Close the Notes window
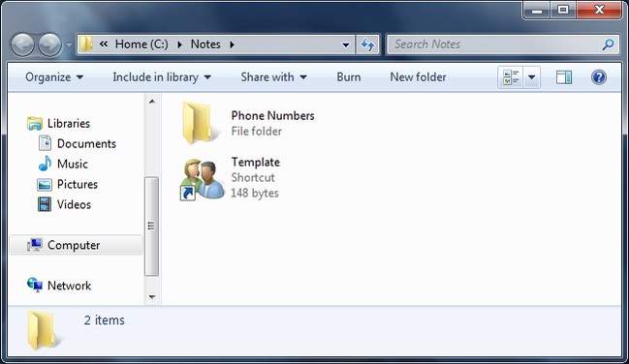This screenshot has height=364, width=629. [599, 10]
